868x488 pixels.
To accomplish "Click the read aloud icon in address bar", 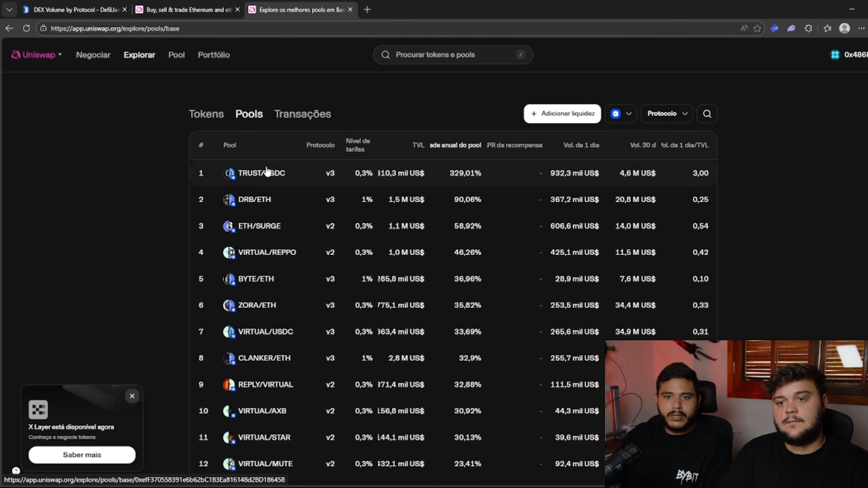I will 744,28.
